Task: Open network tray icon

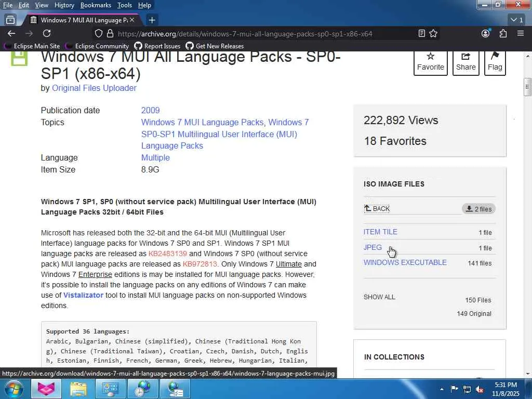Action: [467, 389]
